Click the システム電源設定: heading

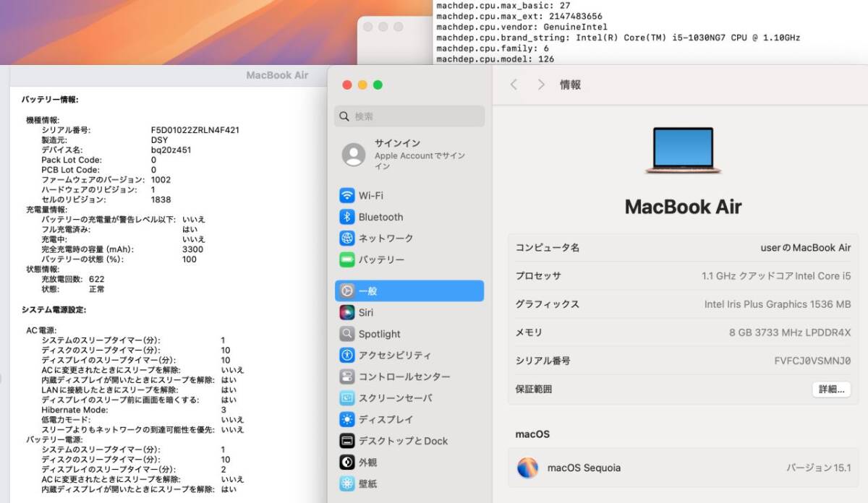click(54, 310)
